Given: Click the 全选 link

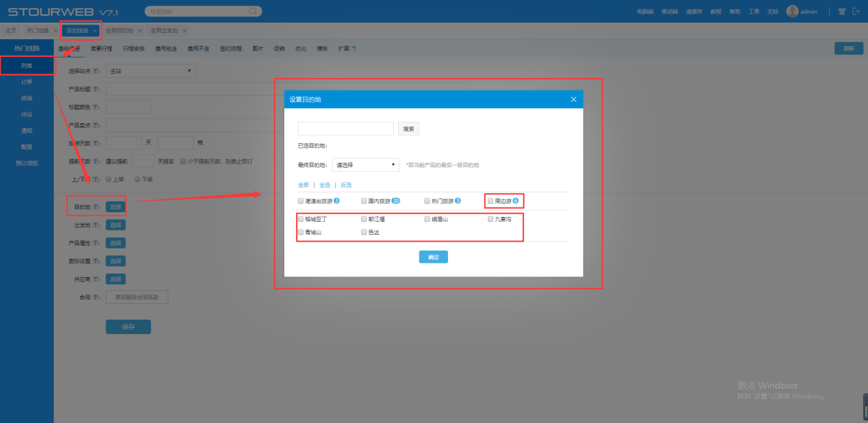Looking at the screenshot, I should pyautogui.click(x=325, y=185).
